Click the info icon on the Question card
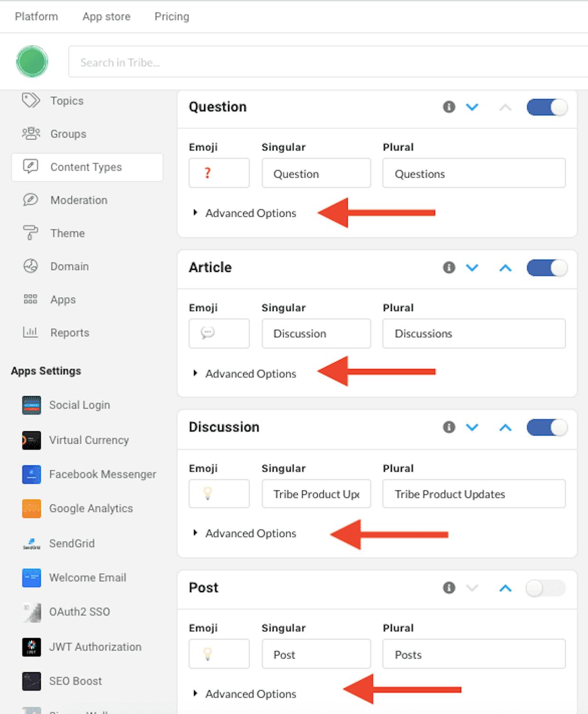 [449, 107]
